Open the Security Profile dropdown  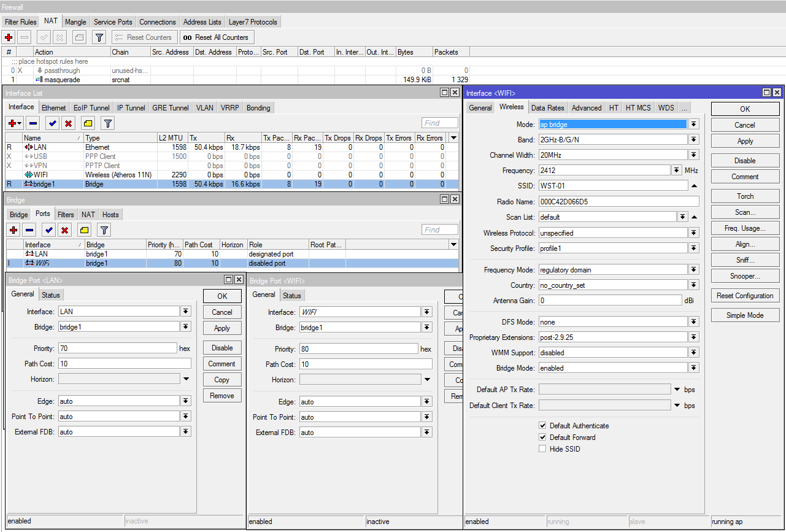(694, 249)
